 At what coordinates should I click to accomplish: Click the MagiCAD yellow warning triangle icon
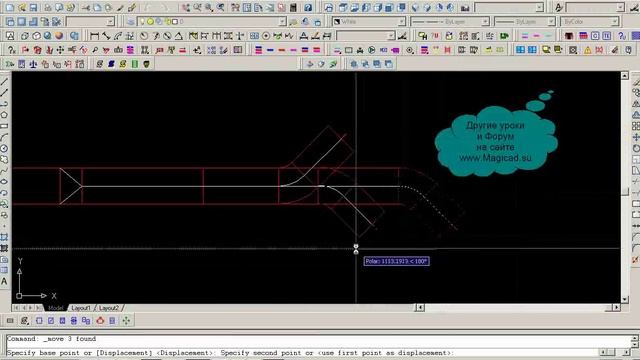[x=587, y=50]
